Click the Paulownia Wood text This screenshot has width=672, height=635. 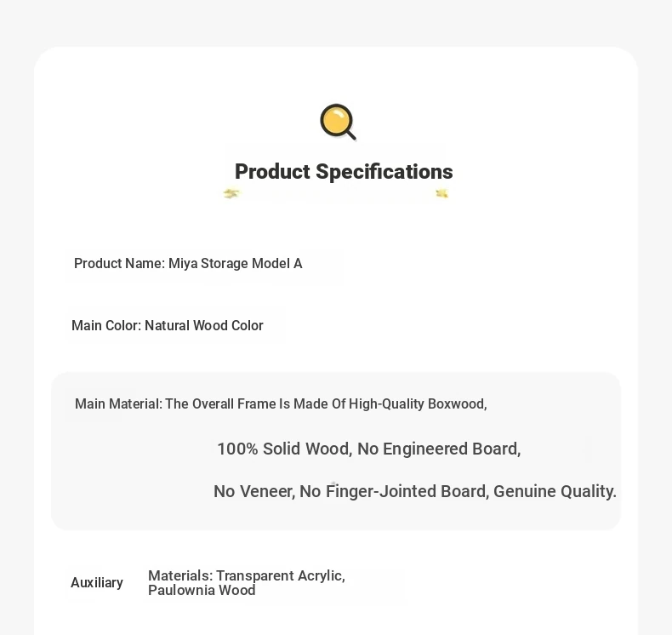click(202, 591)
